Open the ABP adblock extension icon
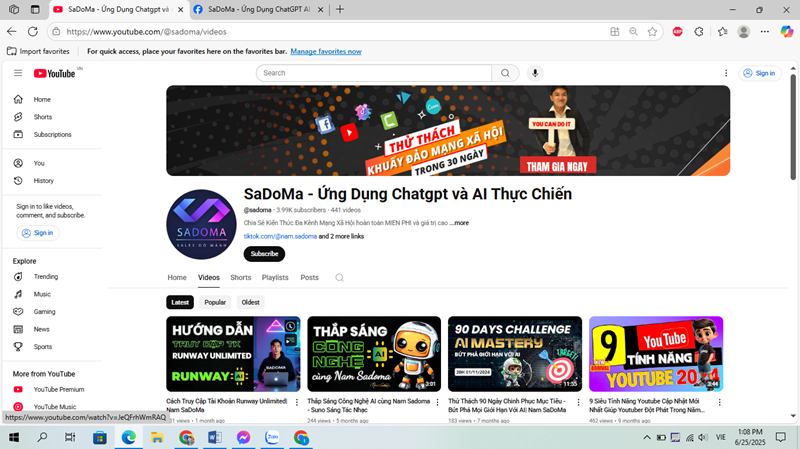The width and height of the screenshot is (800, 449). click(x=678, y=32)
